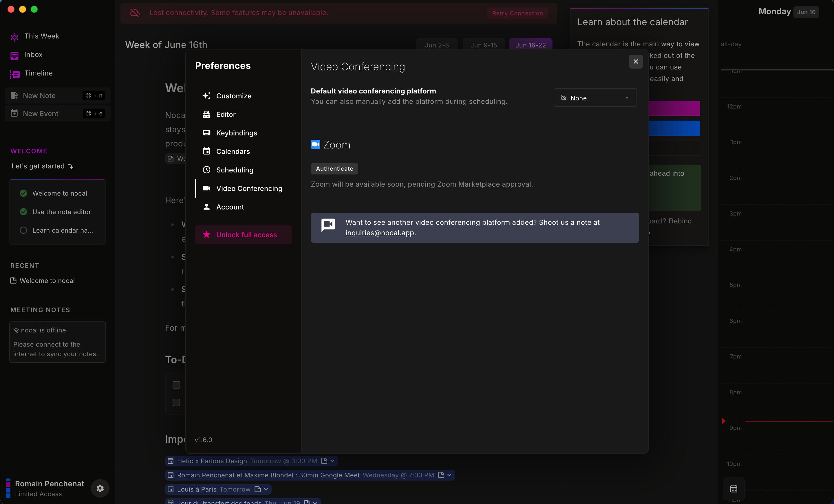Click the Zoom logo icon
Viewport: 834px width, 504px height.
(x=315, y=144)
